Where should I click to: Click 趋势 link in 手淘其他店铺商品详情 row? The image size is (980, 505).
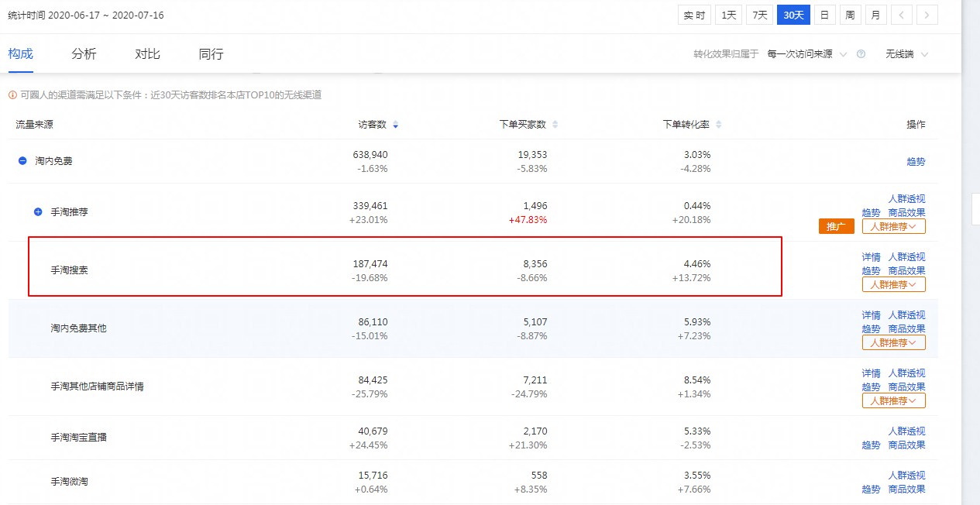point(871,387)
